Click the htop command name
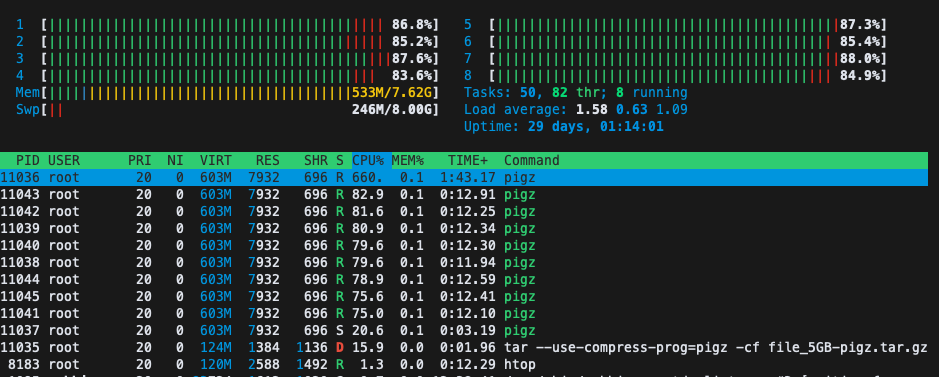Screen dimensions: 939x377 [x=519, y=364]
